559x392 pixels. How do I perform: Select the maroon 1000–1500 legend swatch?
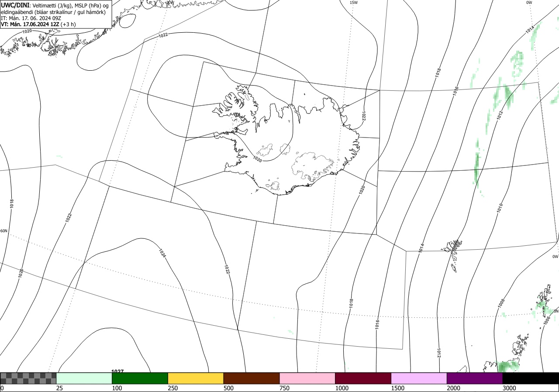pyautogui.click(x=363, y=378)
